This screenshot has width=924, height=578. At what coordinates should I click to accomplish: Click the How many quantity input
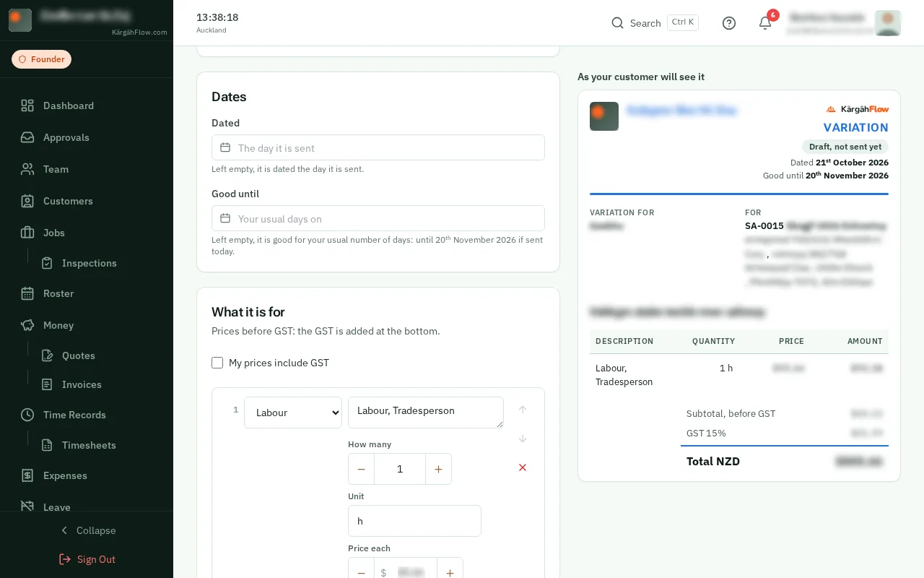[400, 469]
